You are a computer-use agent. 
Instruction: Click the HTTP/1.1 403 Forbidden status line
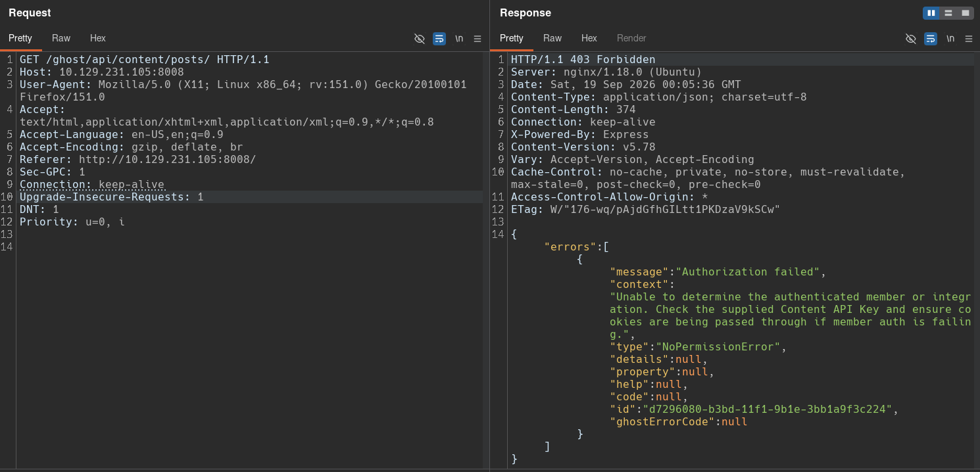pos(583,59)
